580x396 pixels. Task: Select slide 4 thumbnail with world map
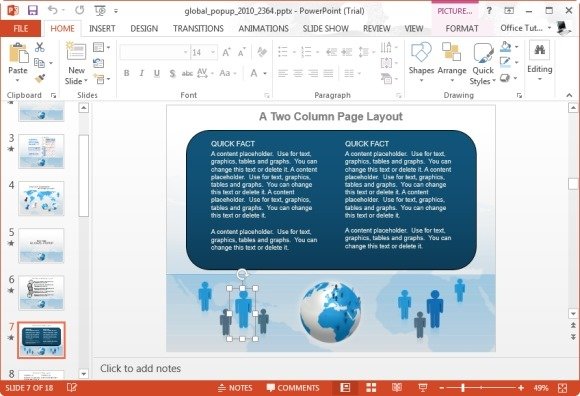41,198
